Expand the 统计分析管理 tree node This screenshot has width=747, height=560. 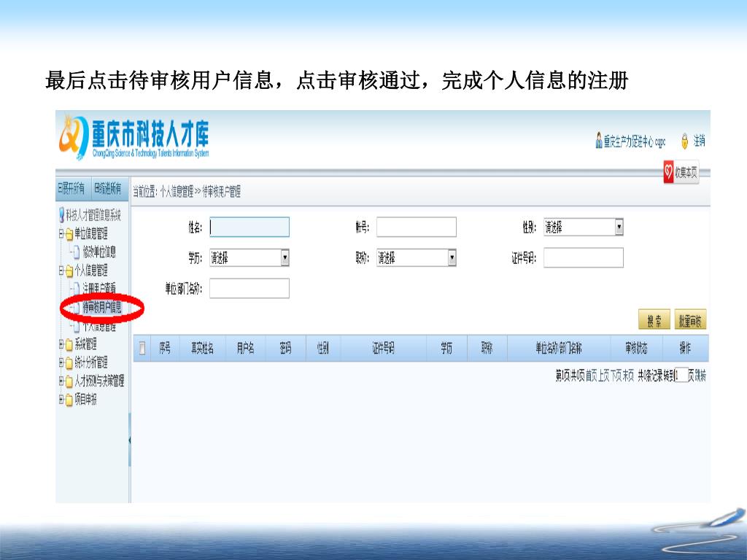point(61,362)
